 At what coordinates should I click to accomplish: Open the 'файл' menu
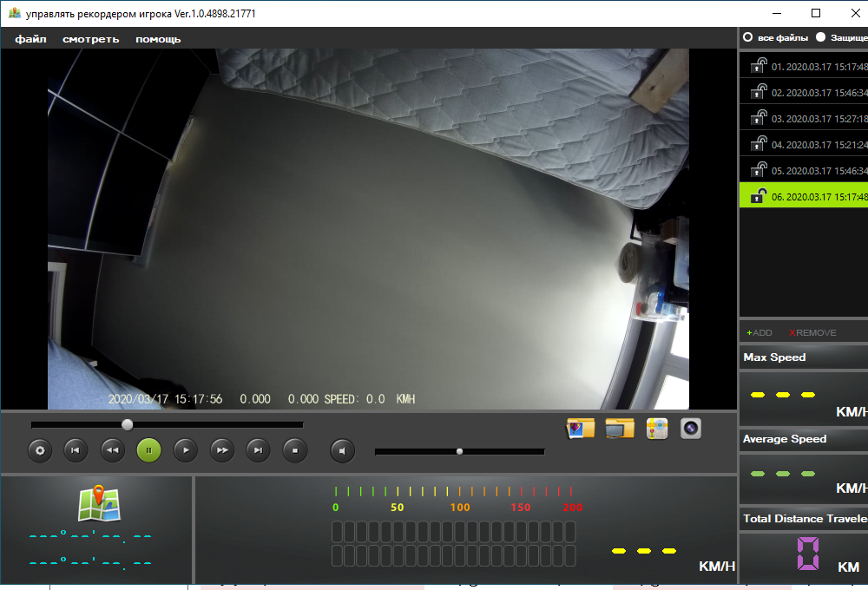point(30,39)
